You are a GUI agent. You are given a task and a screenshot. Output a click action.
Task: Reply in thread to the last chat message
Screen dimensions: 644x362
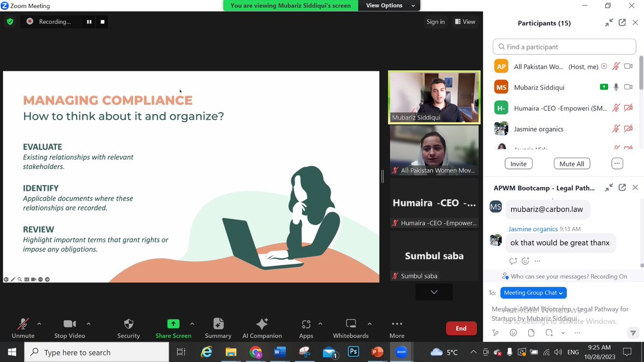click(x=513, y=261)
